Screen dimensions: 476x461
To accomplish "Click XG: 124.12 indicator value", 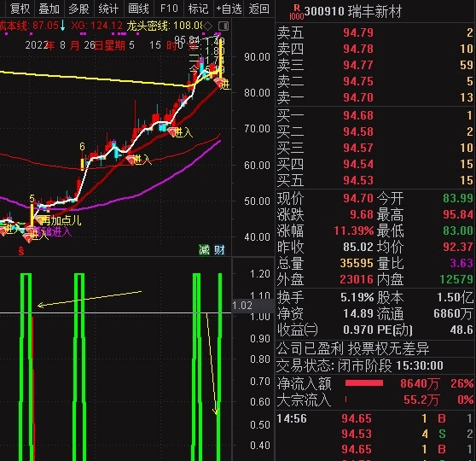I will [96, 26].
